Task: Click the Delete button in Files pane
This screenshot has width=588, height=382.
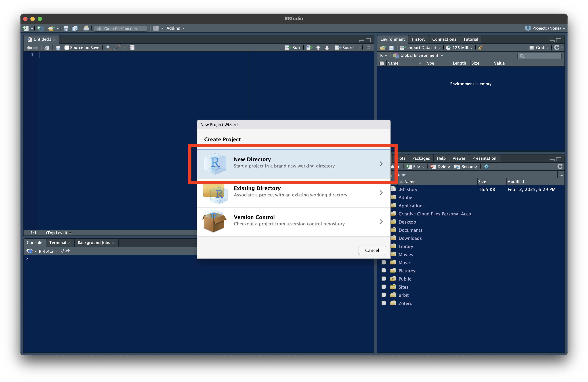Action: tap(440, 167)
